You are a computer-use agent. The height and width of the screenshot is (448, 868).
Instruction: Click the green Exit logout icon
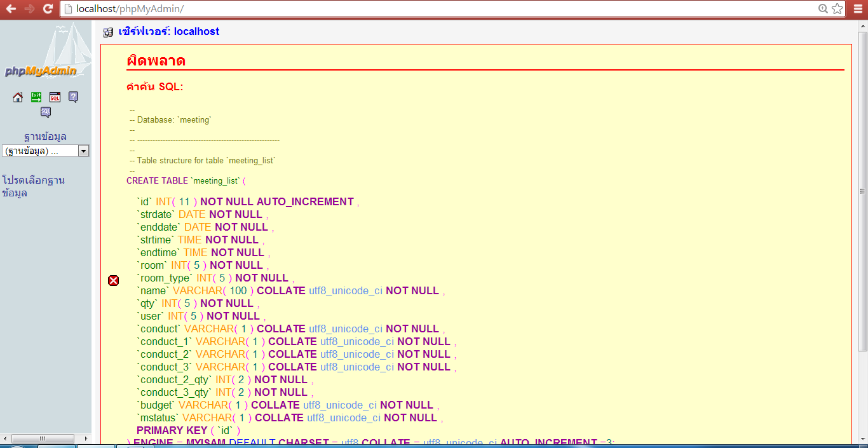point(36,97)
